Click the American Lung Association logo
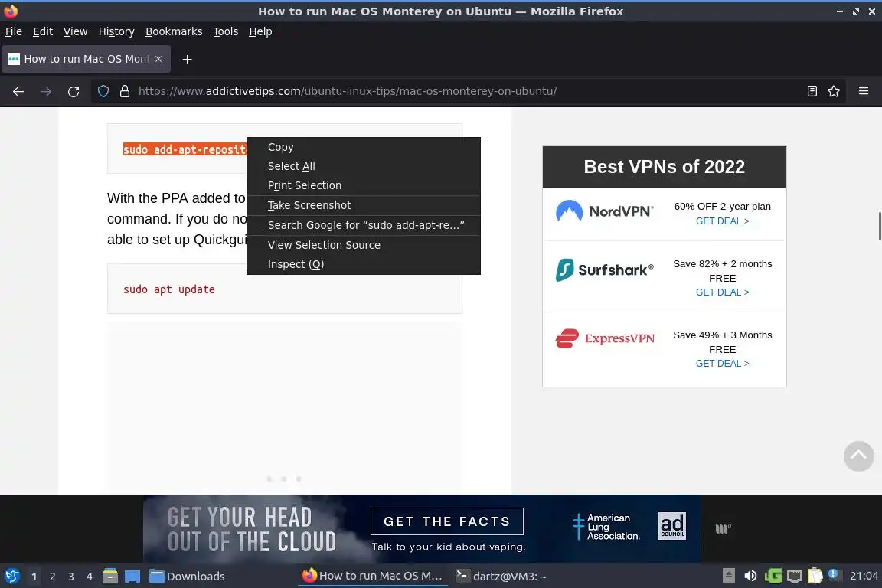The height and width of the screenshot is (588, 882). pos(606,528)
